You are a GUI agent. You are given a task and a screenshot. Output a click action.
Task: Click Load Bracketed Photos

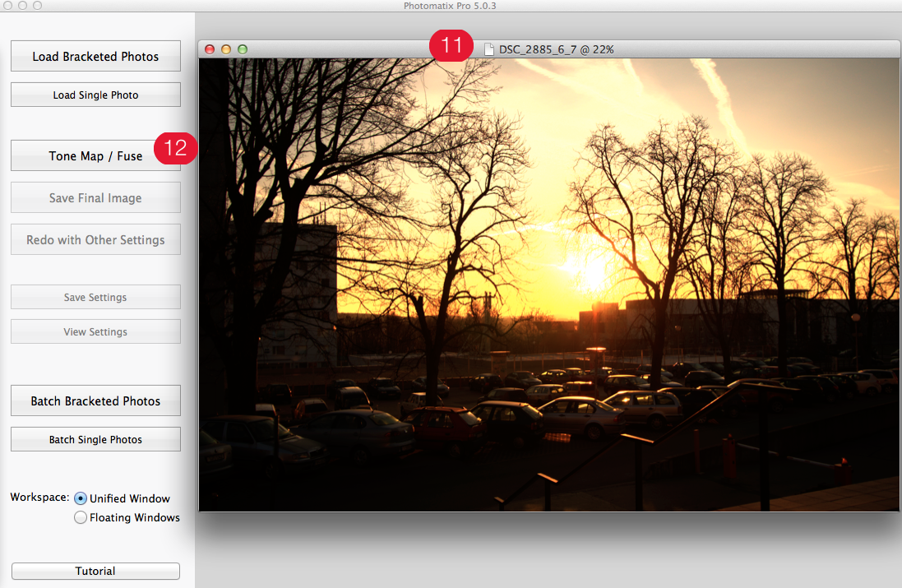coord(95,57)
